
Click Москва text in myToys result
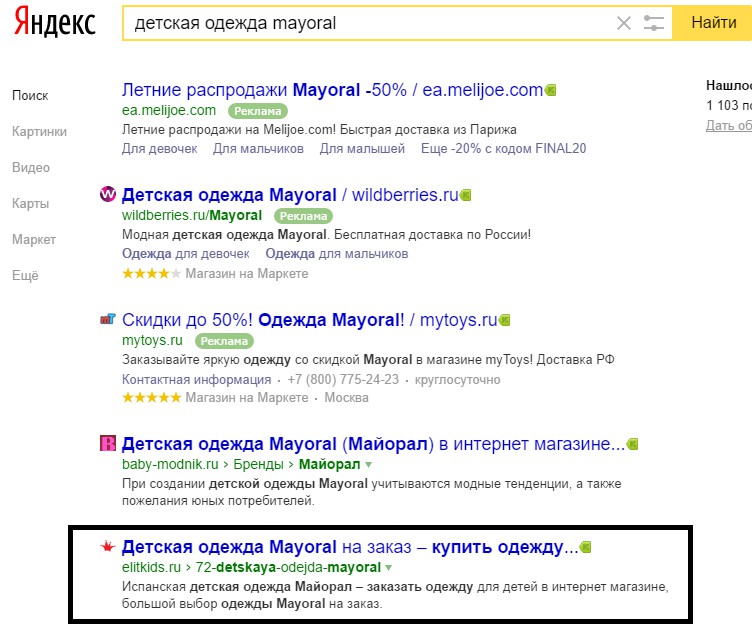click(346, 398)
